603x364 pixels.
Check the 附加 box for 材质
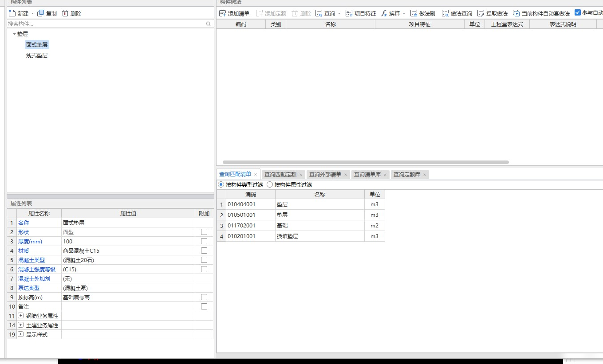pos(204,250)
